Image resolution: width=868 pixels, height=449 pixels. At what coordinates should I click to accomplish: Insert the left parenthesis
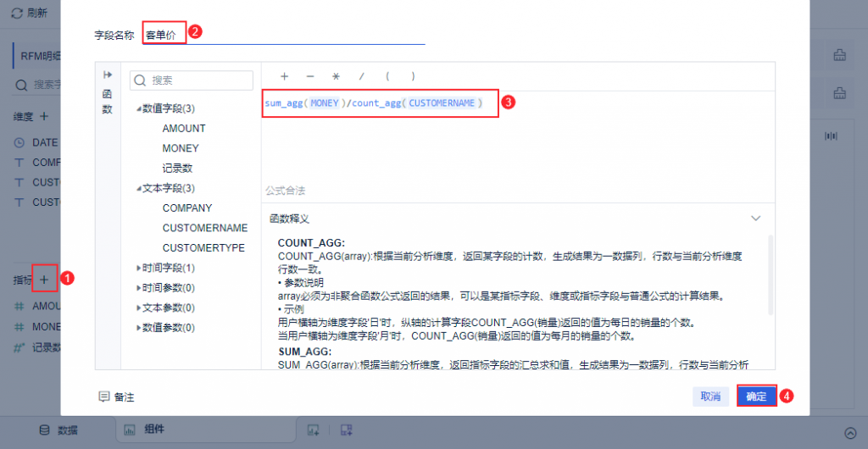point(387,77)
